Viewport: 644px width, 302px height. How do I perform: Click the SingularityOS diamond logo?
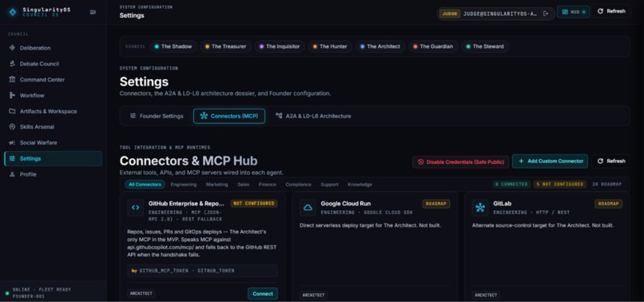13,12
